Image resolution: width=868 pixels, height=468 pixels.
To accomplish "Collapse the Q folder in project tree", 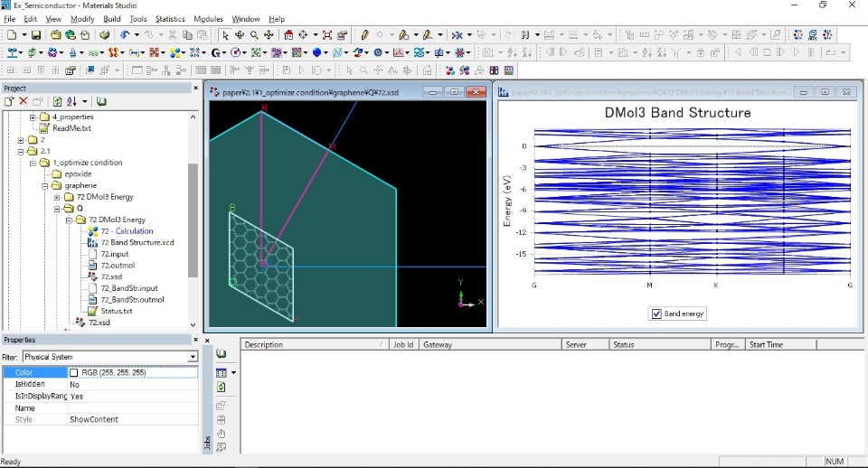I will coord(57,209).
